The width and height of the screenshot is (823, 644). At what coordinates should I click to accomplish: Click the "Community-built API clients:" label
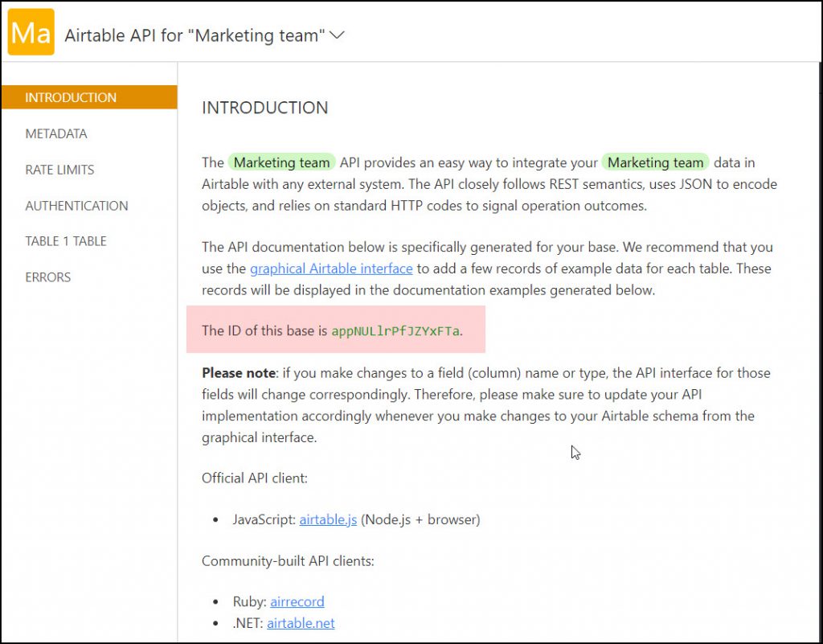(x=288, y=560)
